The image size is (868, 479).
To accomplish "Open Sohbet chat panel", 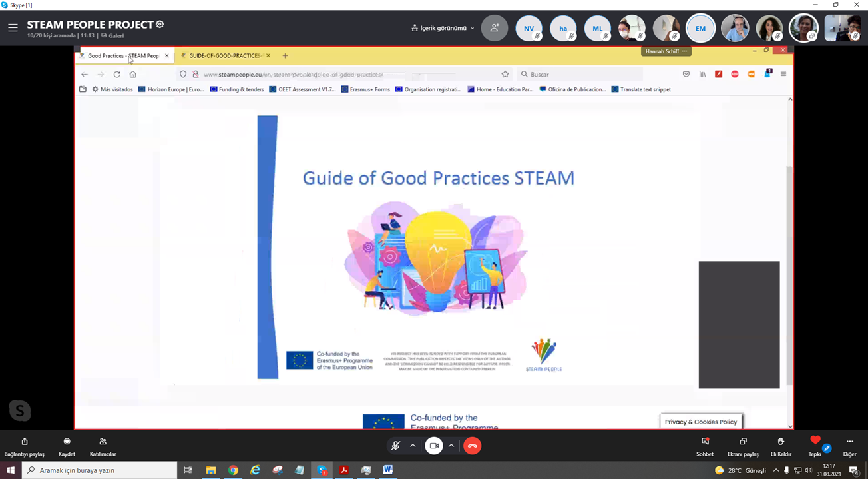I will click(704, 446).
